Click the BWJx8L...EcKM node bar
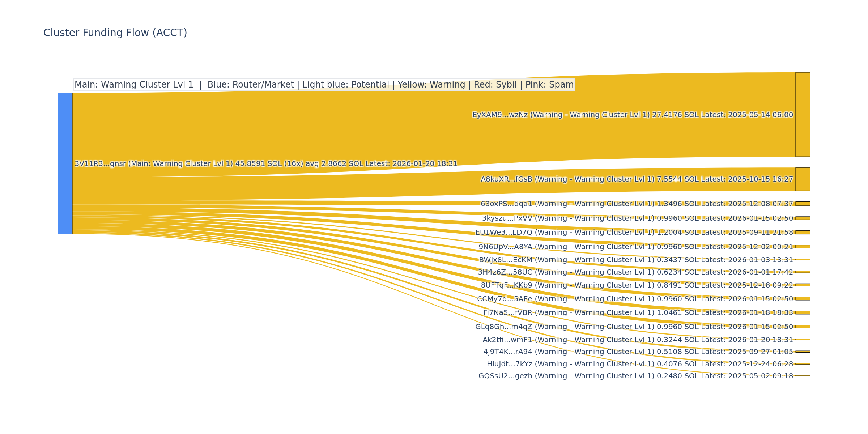Viewport: 868px width, 434px height. click(803, 259)
